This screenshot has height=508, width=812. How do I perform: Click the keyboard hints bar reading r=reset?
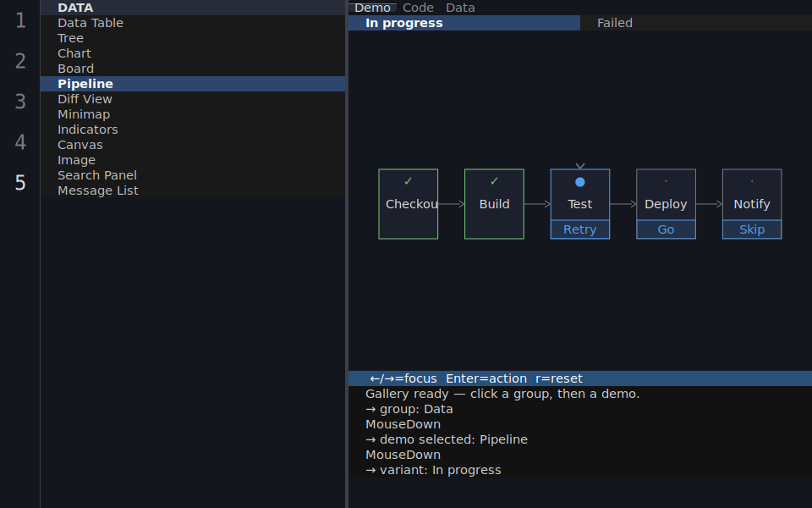[580, 378]
